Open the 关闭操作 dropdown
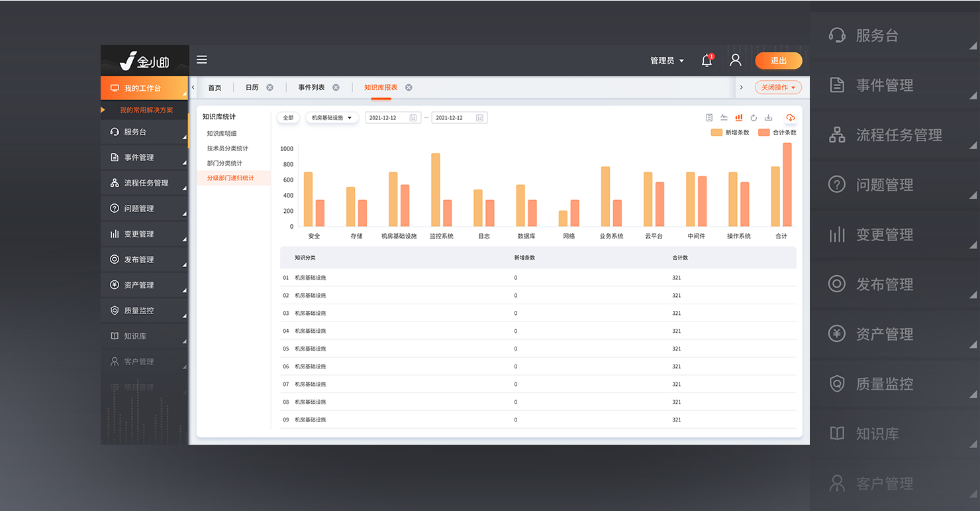 pyautogui.click(x=778, y=87)
